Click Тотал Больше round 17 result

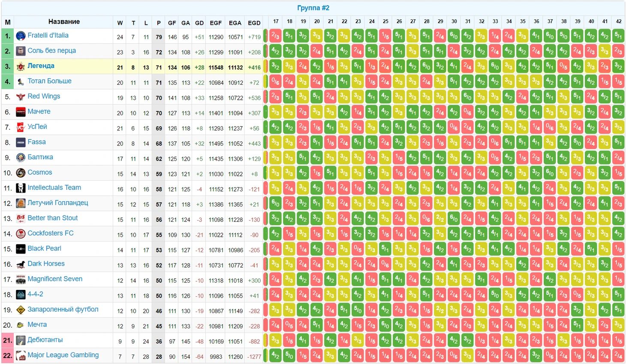[x=276, y=82]
